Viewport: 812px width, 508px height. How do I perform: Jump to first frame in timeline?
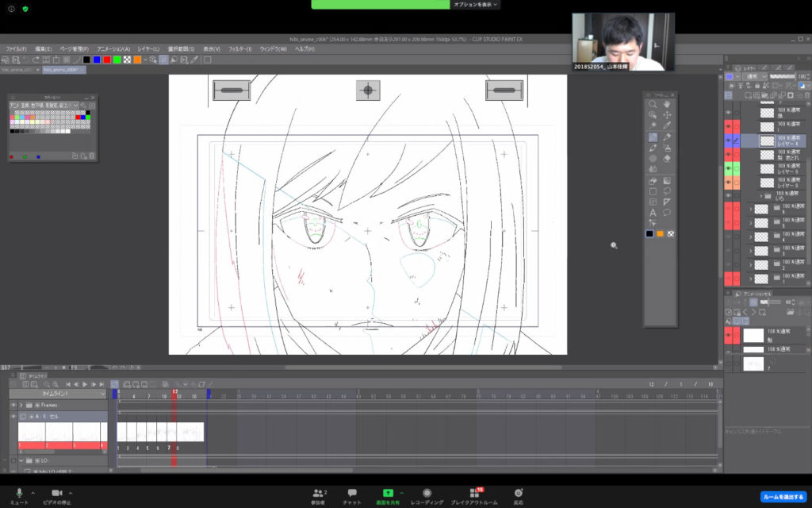click(x=68, y=384)
